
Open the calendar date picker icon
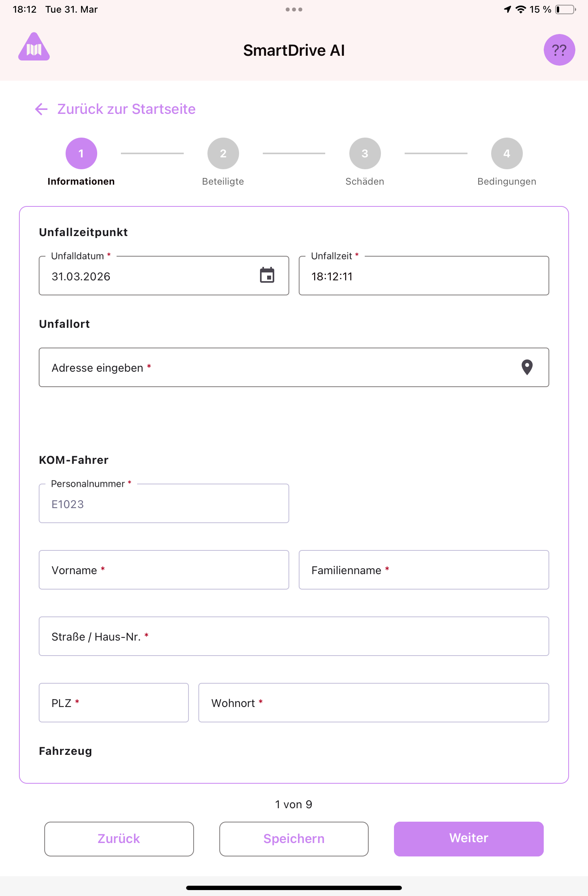click(x=267, y=275)
